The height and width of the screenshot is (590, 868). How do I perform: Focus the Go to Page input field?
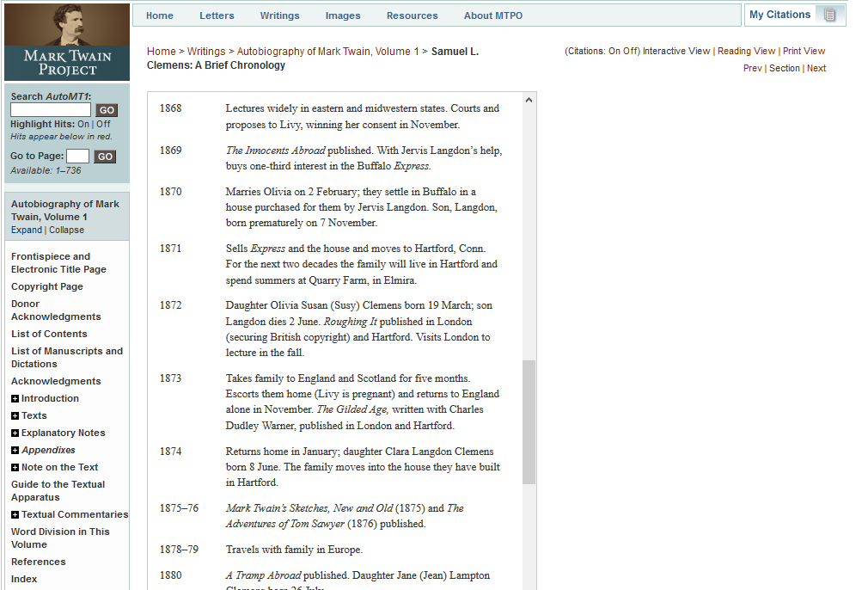coord(77,157)
